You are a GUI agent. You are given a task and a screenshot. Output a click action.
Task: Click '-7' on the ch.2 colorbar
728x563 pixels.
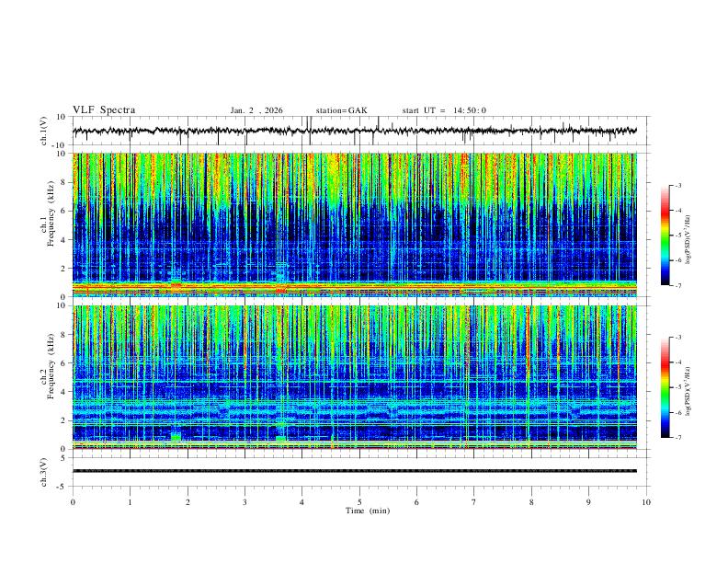(678, 437)
